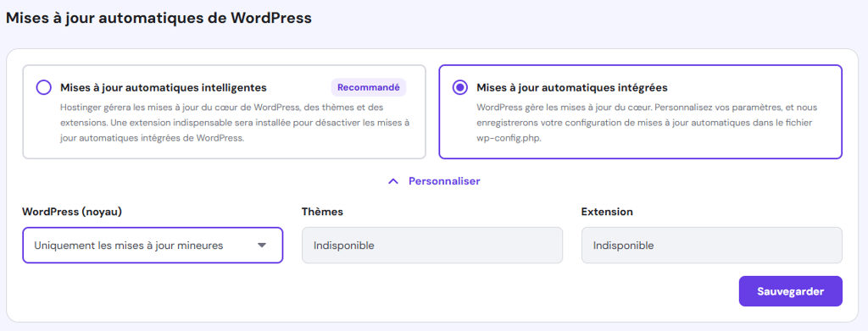Click the 'Mises à jour automatiques de WordPress' heading
The image size is (868, 331).
click(x=159, y=19)
